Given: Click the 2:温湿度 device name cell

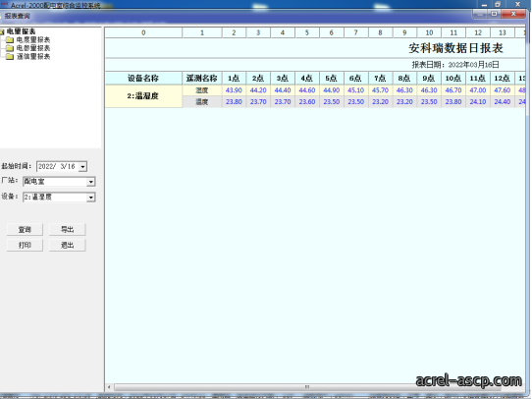Looking at the screenshot, I should (143, 96).
